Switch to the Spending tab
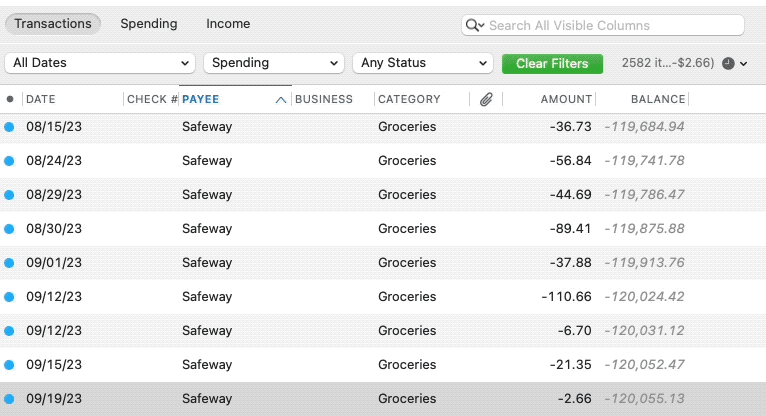The height and width of the screenshot is (416, 766). coord(149,23)
